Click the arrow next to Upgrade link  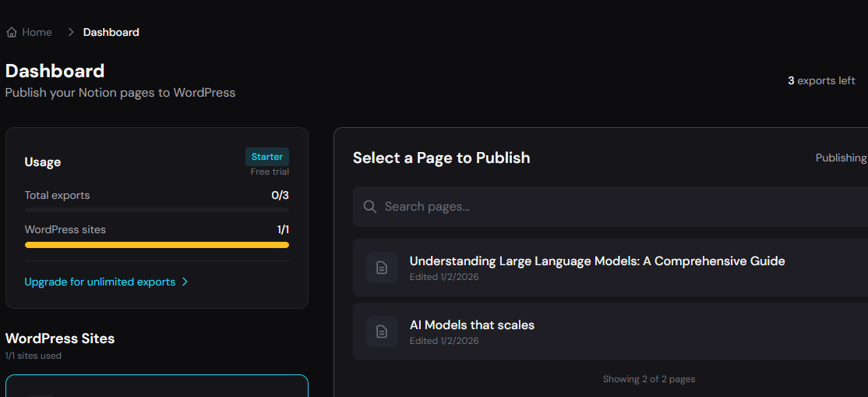pyautogui.click(x=185, y=282)
